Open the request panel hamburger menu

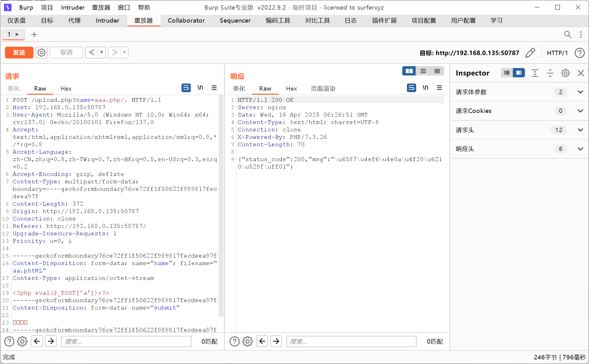tap(214, 88)
